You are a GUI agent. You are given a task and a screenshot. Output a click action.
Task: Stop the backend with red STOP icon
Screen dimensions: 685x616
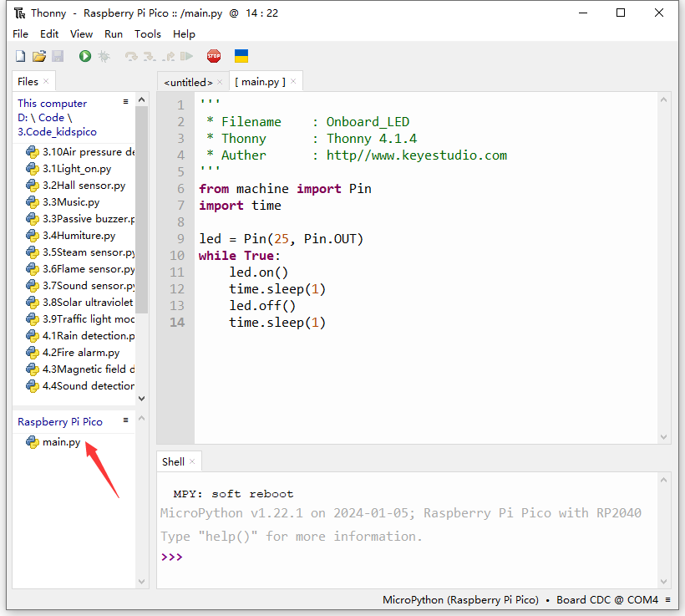tap(214, 56)
